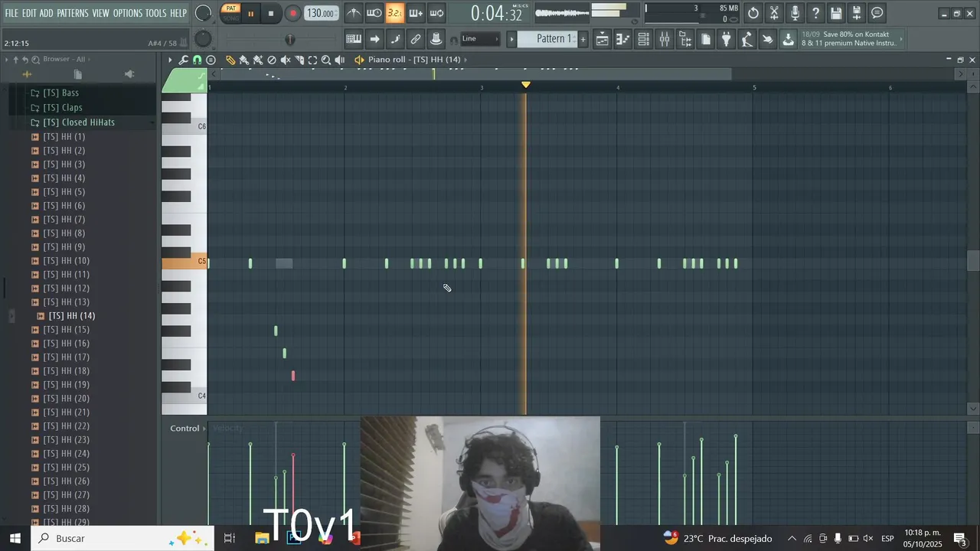Toggle loop recording button
Viewport: 980px width, 551px height.
[436, 13]
